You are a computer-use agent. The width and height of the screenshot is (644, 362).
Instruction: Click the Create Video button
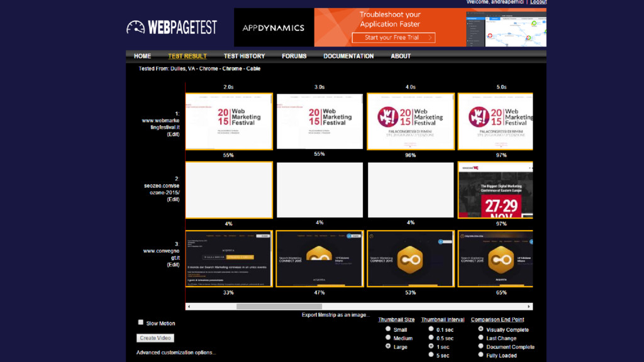[155, 338]
